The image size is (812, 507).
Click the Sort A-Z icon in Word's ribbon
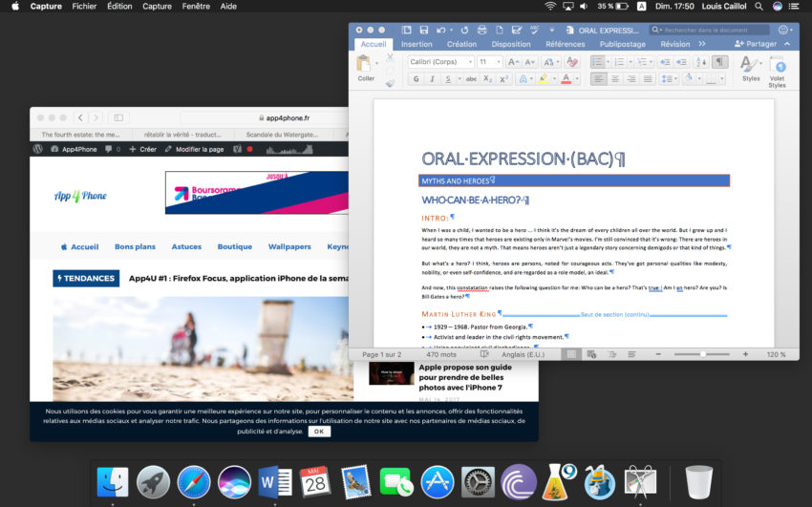point(701,62)
